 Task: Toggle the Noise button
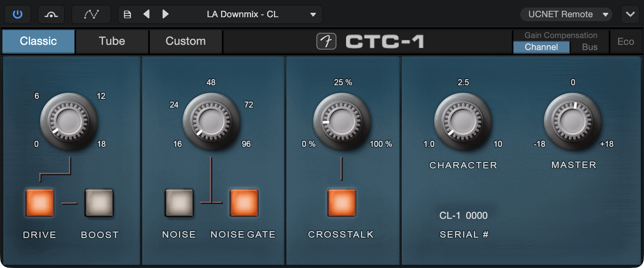click(179, 203)
